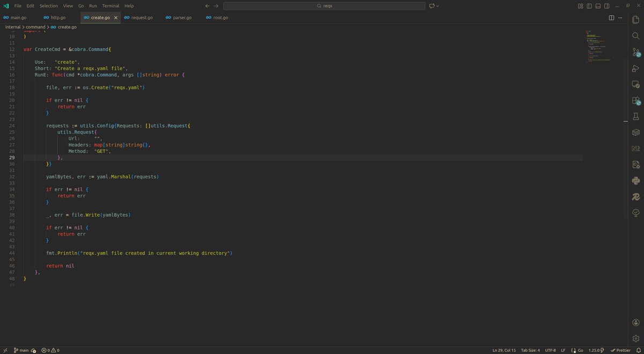Open the Python extension view
The image size is (644, 354).
[x=636, y=181]
